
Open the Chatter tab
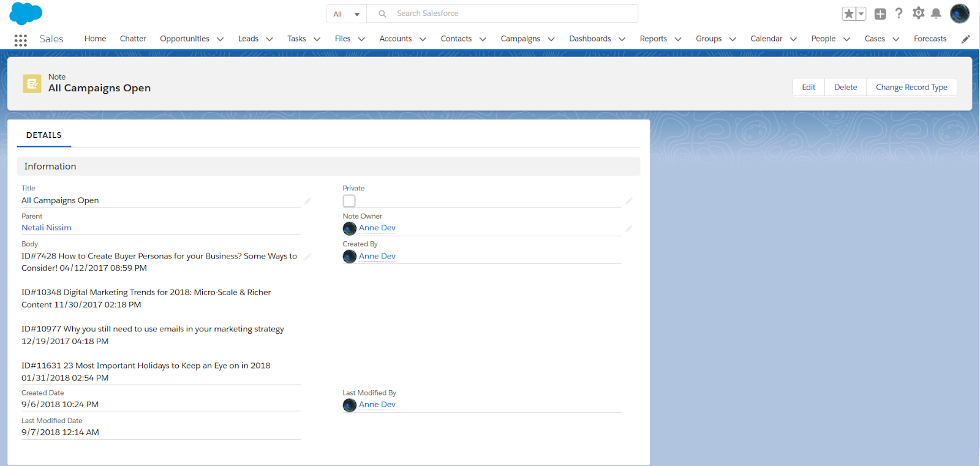pyautogui.click(x=133, y=39)
